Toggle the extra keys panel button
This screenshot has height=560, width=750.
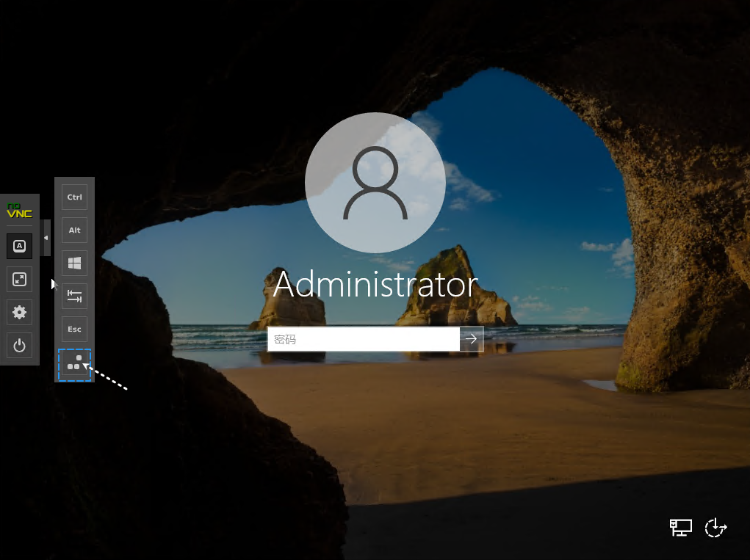19,246
